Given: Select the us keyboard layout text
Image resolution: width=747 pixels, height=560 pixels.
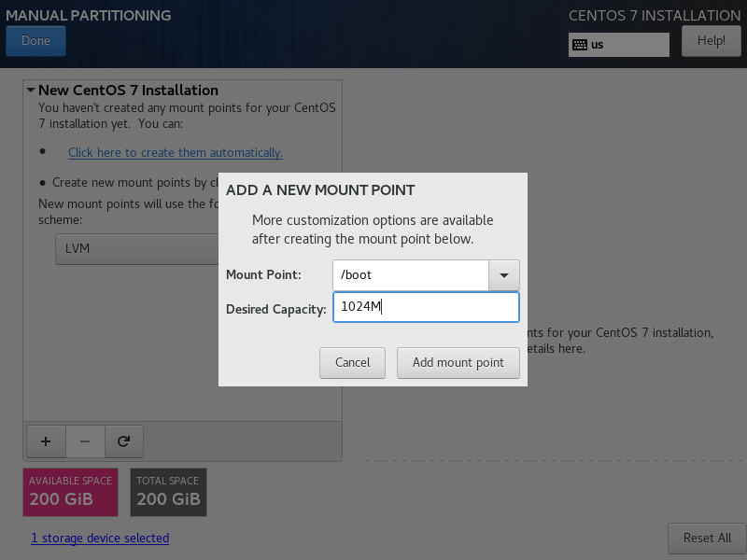Looking at the screenshot, I should pos(598,45).
